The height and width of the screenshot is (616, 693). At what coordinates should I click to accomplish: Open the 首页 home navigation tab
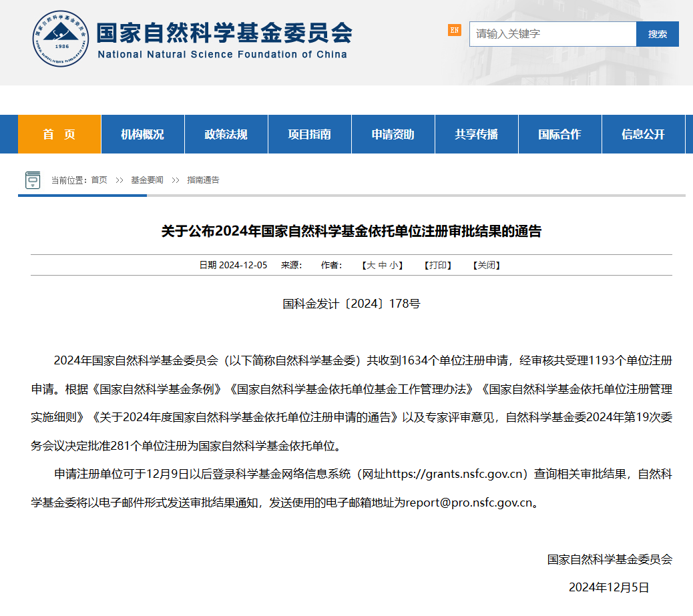tap(59, 134)
